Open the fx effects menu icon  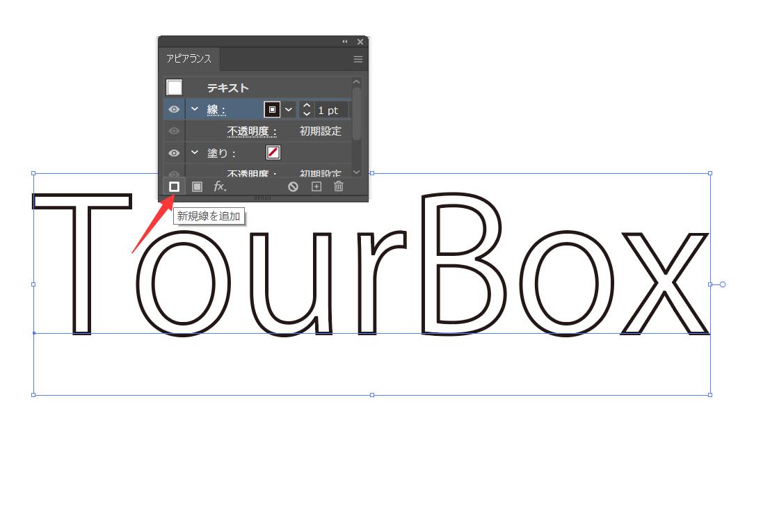(220, 187)
